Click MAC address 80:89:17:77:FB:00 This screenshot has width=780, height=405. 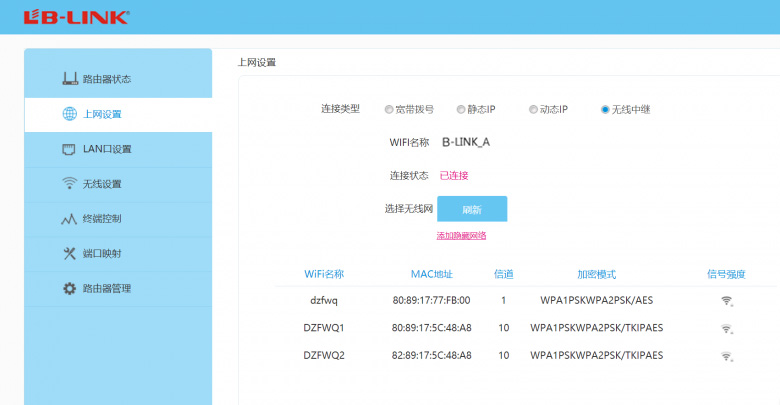click(431, 301)
